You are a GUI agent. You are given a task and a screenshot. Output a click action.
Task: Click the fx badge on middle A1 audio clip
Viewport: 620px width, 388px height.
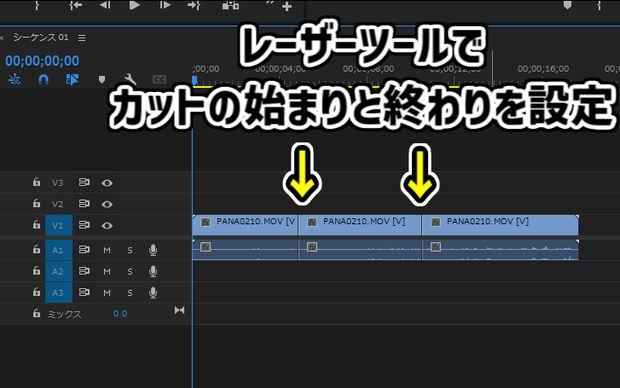click(312, 247)
